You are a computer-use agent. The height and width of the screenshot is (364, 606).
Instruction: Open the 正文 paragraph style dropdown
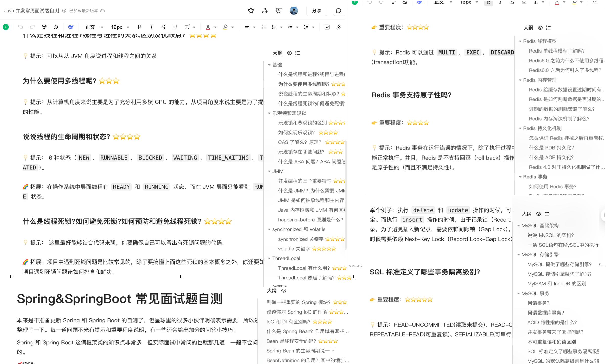tap(94, 27)
